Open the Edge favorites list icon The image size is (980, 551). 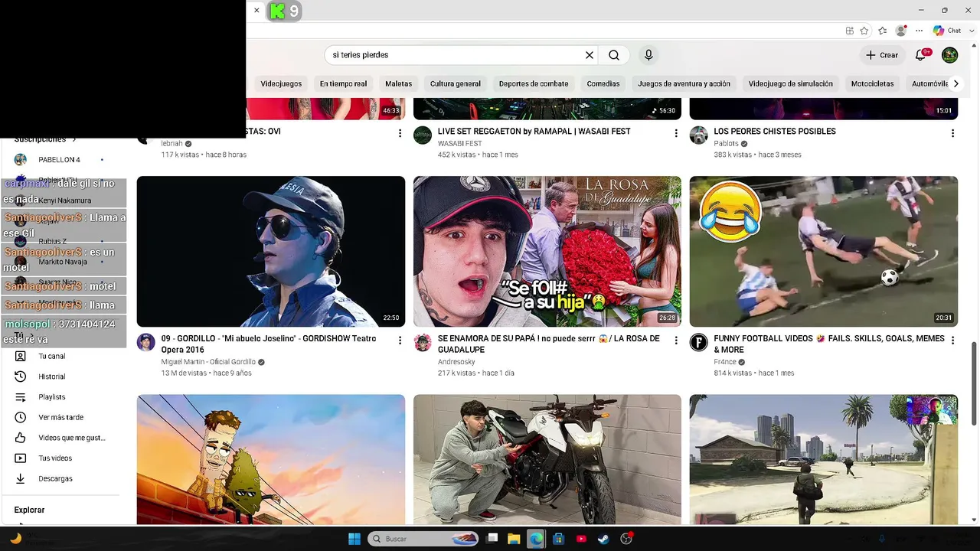coord(882,31)
